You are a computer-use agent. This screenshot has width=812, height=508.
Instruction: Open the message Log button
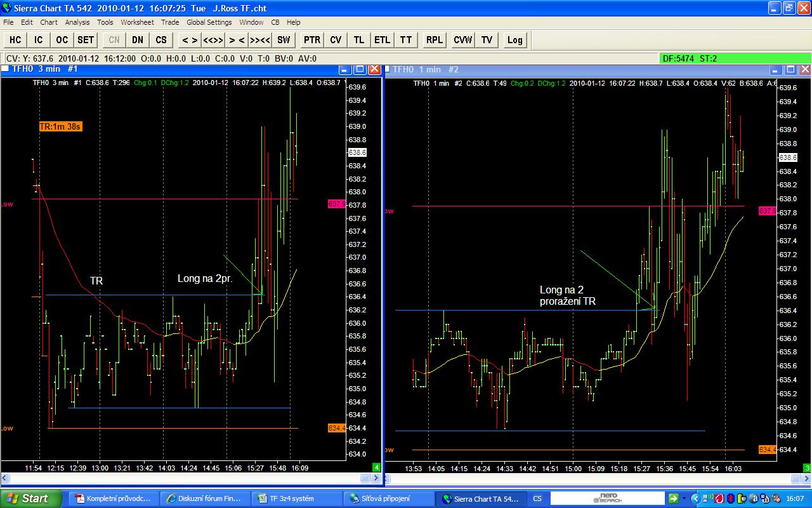515,39
